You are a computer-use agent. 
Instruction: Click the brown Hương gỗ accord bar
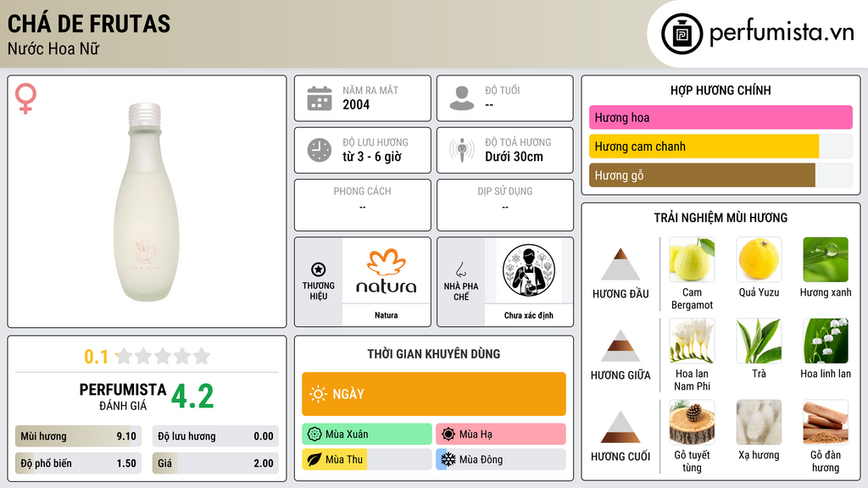click(x=721, y=175)
